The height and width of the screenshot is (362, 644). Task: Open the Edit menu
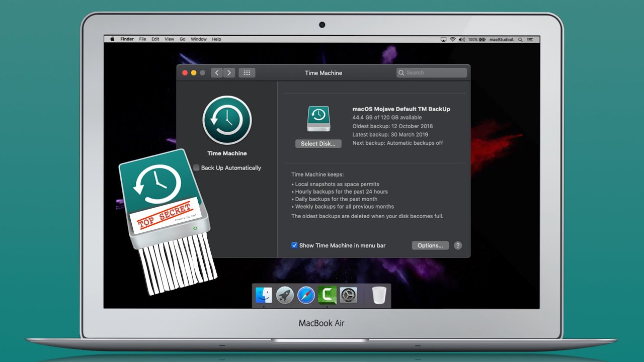pos(155,39)
